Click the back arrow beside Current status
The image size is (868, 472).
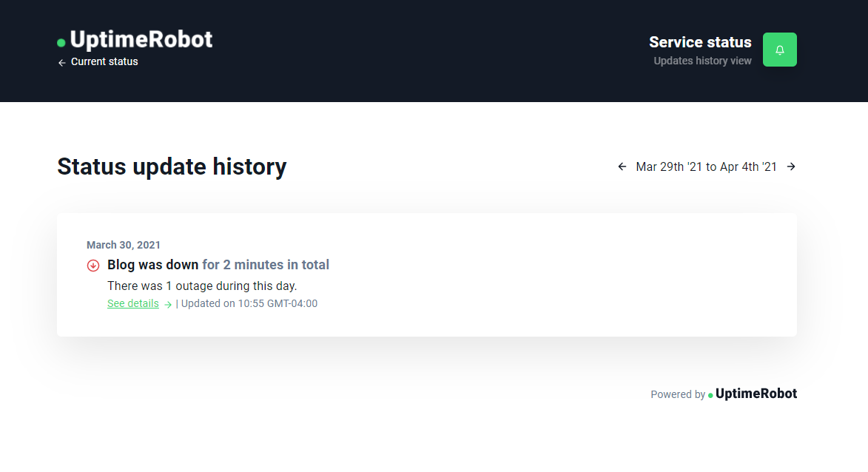tap(62, 63)
